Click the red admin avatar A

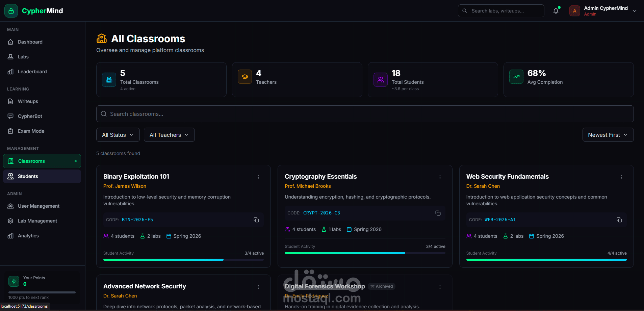[574, 11]
